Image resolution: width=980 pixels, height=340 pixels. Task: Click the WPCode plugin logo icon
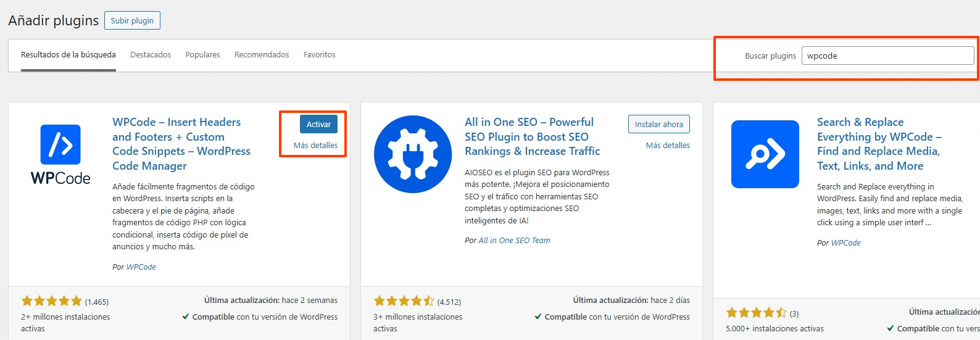tap(60, 154)
